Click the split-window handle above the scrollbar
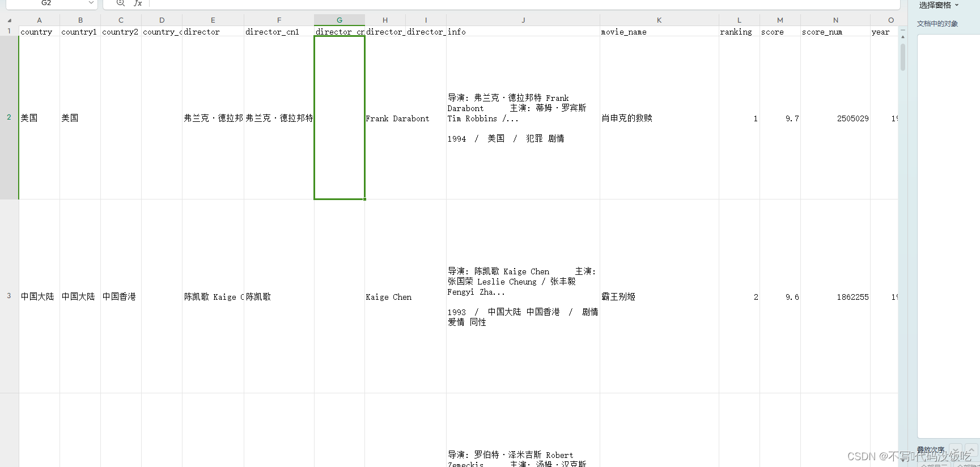 tap(903, 29)
